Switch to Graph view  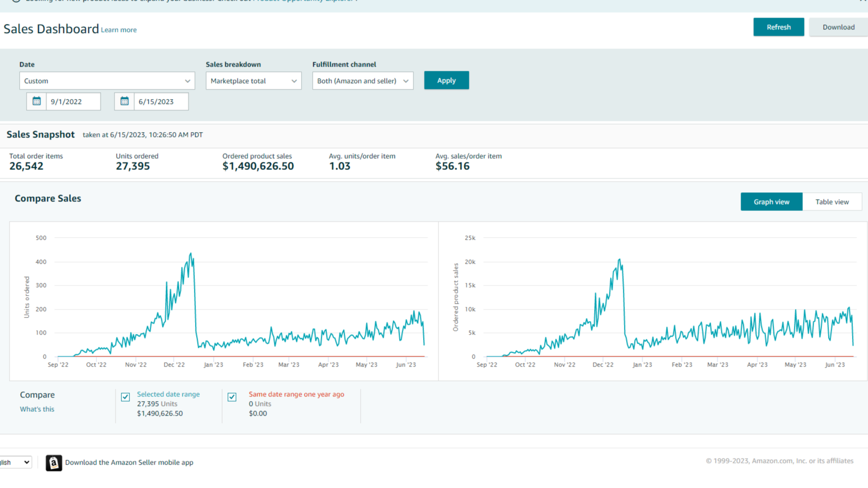[x=772, y=202]
